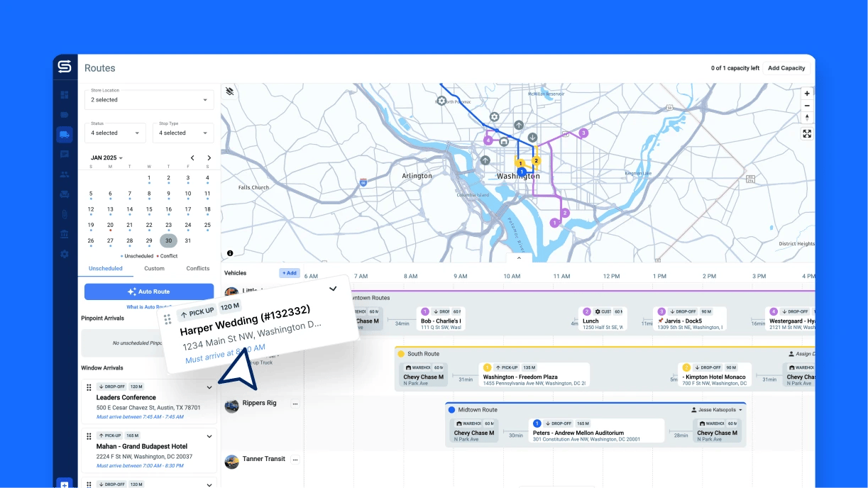This screenshot has height=488, width=868.
Task: Select January 30 in the calendar
Action: 168,240
